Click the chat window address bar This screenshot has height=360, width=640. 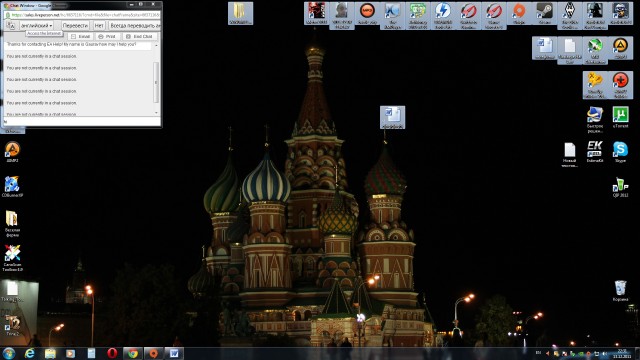(82, 15)
